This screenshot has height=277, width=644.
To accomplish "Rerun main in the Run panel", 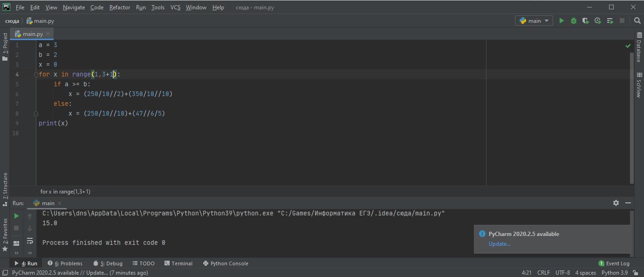I will (16, 216).
